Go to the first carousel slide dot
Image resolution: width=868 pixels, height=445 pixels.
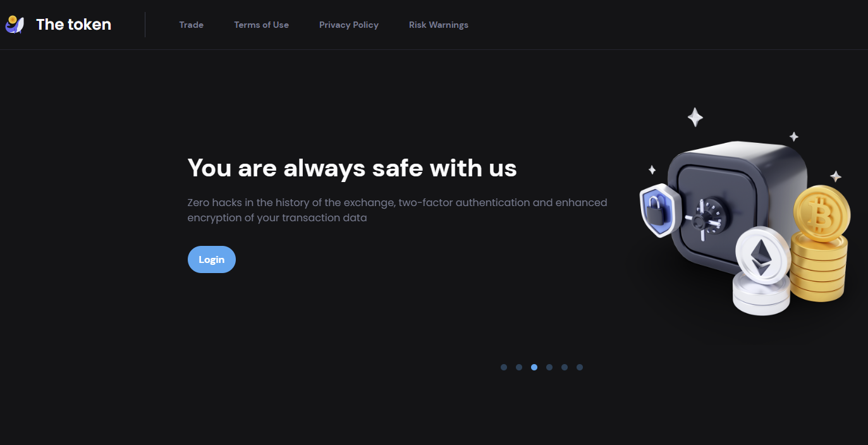point(504,367)
